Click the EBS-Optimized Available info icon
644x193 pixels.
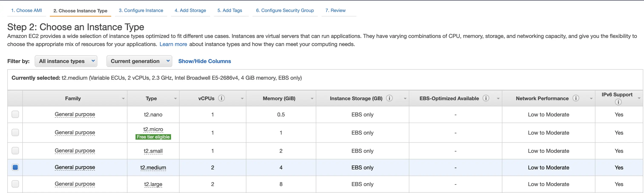coord(486,98)
